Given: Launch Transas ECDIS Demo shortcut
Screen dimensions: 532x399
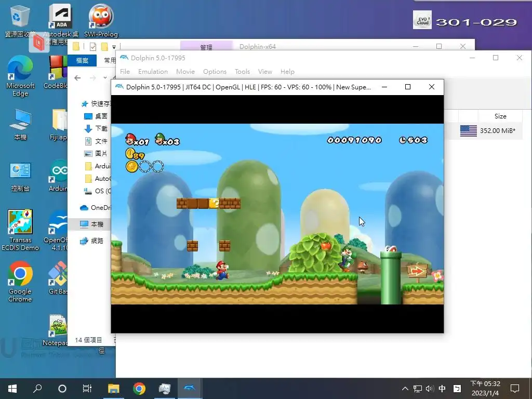Looking at the screenshot, I should click(20, 231).
